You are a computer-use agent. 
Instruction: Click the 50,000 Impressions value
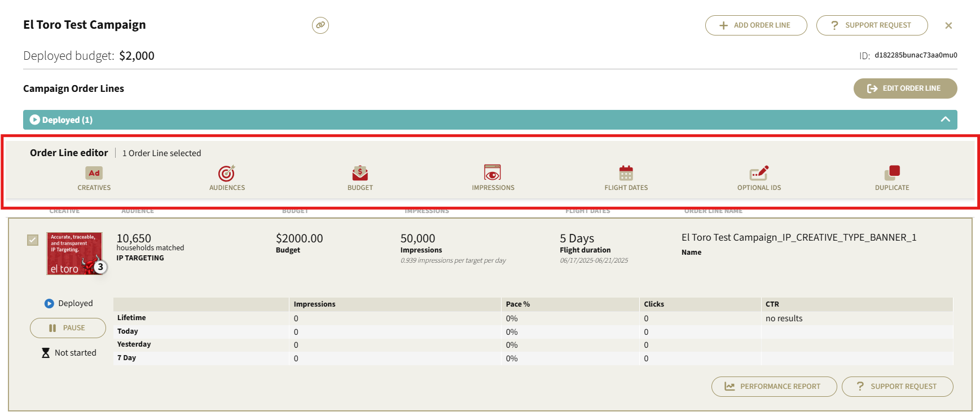tap(418, 238)
